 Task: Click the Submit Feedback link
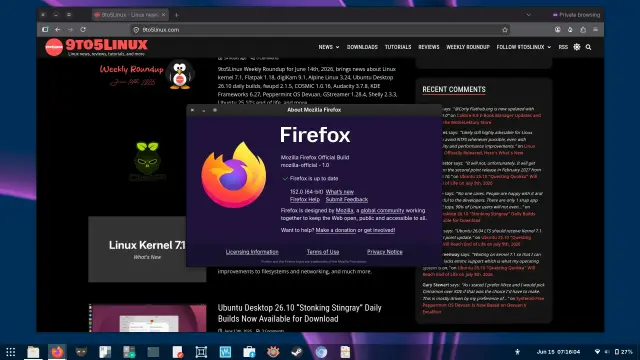pyautogui.click(x=347, y=200)
